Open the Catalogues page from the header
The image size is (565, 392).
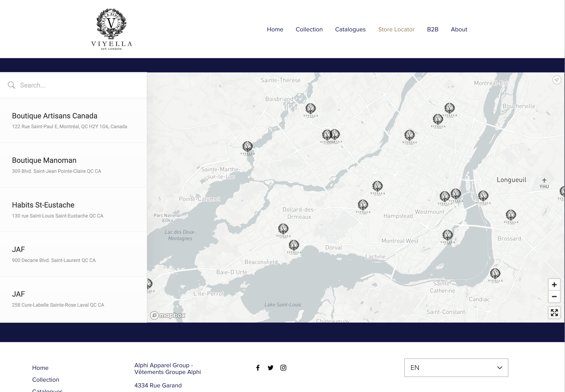point(350,30)
